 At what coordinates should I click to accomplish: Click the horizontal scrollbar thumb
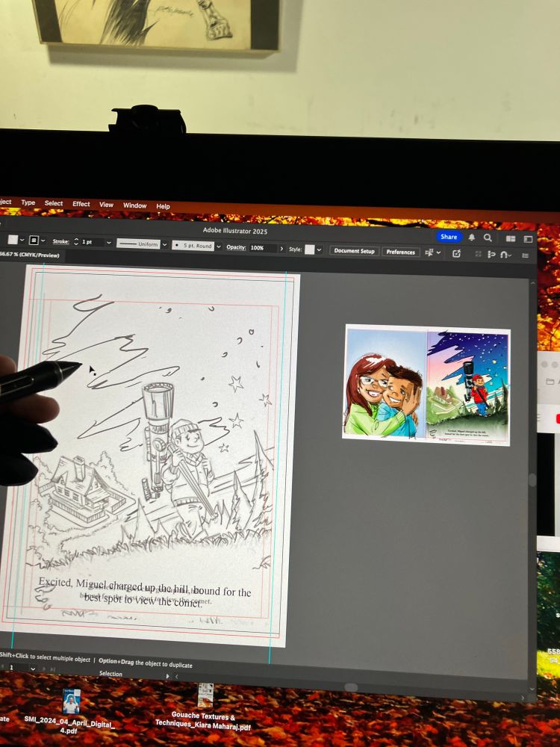(x=350, y=686)
